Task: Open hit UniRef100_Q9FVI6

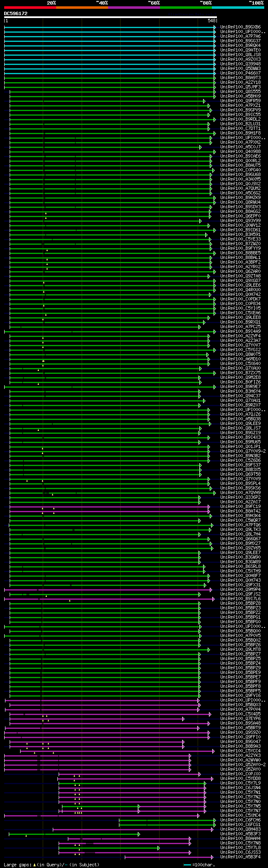Action: (240, 696)
